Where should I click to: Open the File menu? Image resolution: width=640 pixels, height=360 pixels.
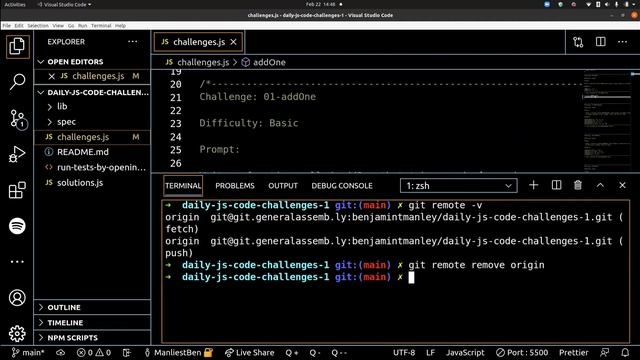point(7,25)
